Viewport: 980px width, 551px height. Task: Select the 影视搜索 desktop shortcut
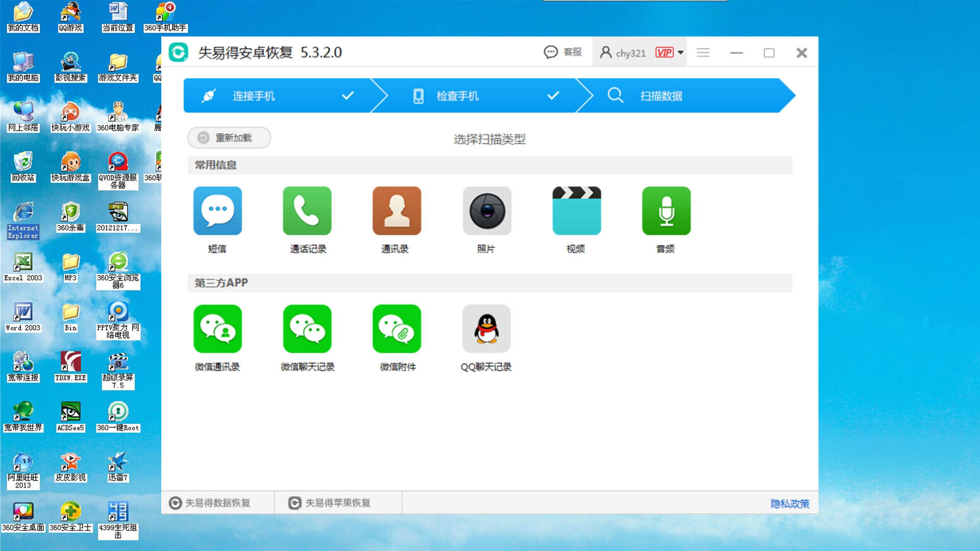[70, 67]
